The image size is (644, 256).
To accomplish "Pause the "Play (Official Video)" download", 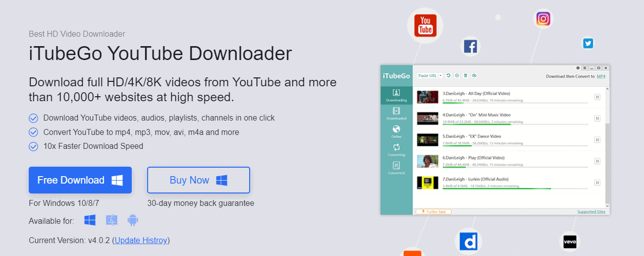I will coord(597,161).
